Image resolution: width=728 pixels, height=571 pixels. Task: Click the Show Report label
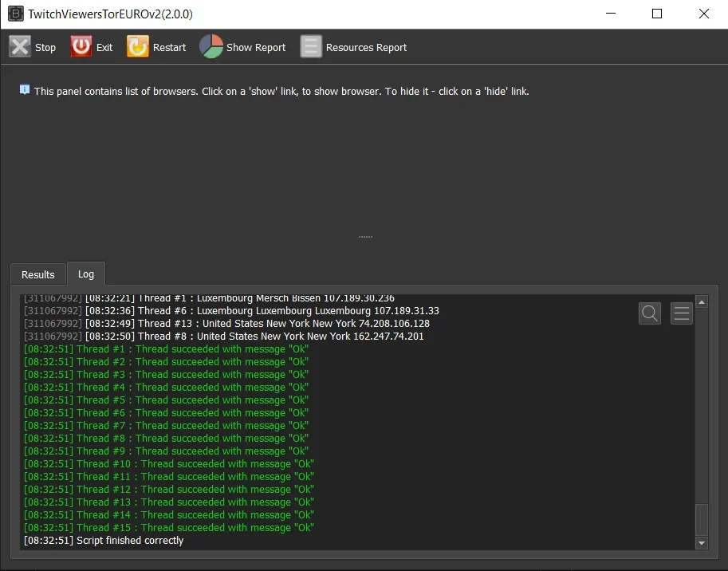coord(256,47)
